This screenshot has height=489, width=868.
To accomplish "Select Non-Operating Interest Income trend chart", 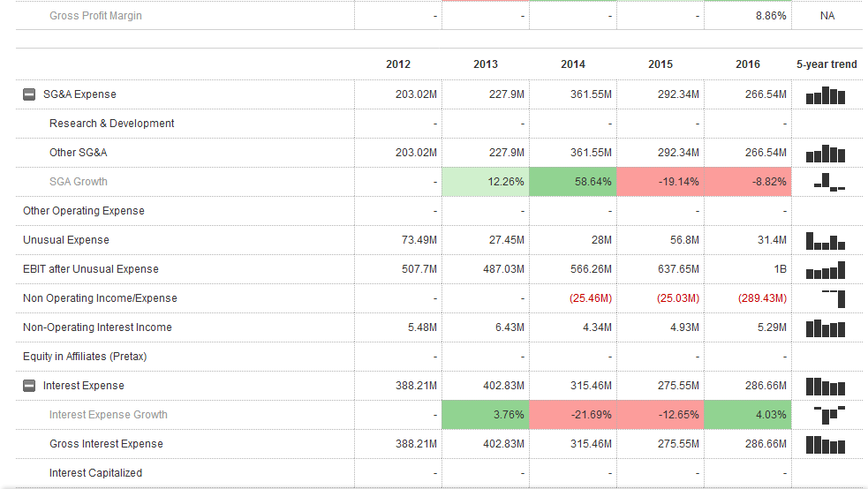I will (826, 327).
